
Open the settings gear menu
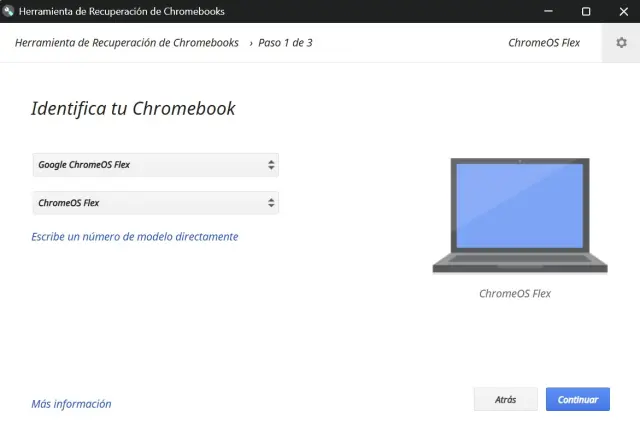pyautogui.click(x=621, y=43)
